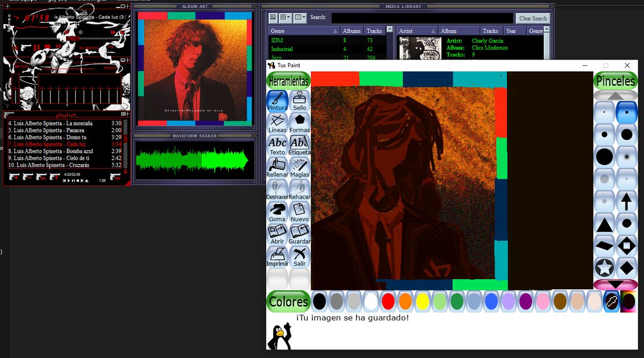Screen dimensions: 644x358
Task: Select the IDM genre row
Action: click(x=327, y=40)
